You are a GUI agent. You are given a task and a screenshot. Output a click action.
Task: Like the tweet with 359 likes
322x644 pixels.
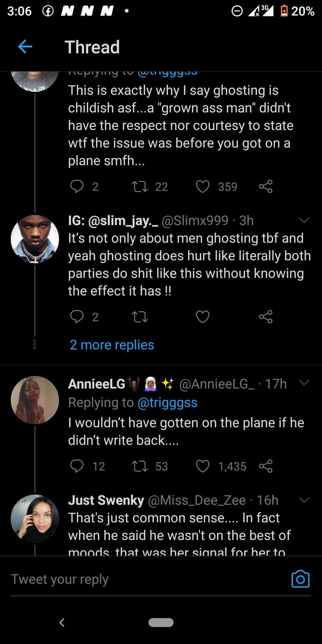click(x=203, y=186)
